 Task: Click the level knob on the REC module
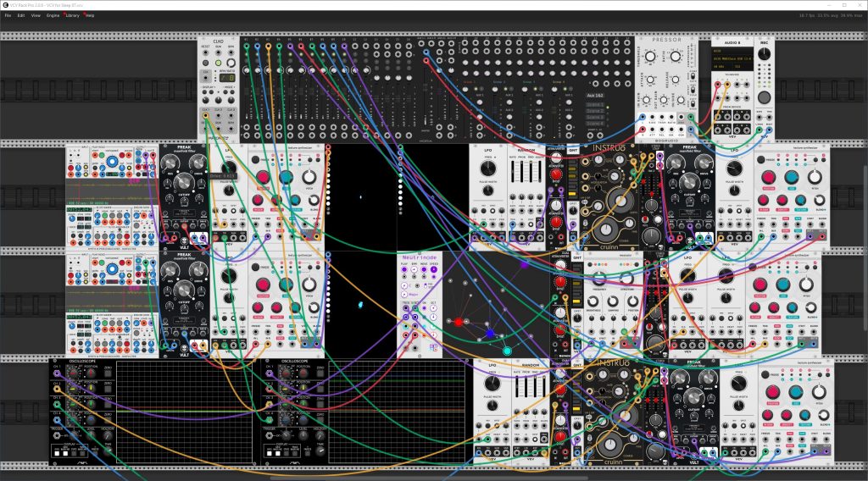click(764, 54)
